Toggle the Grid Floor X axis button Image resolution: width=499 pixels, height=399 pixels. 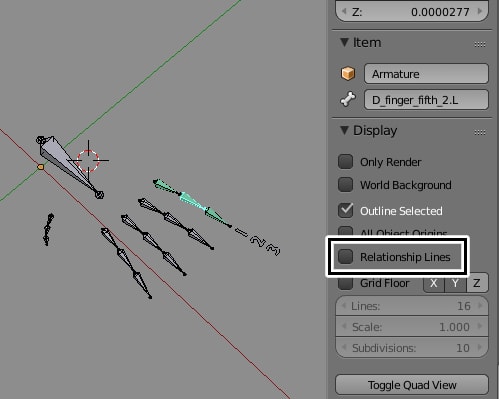[x=433, y=283]
